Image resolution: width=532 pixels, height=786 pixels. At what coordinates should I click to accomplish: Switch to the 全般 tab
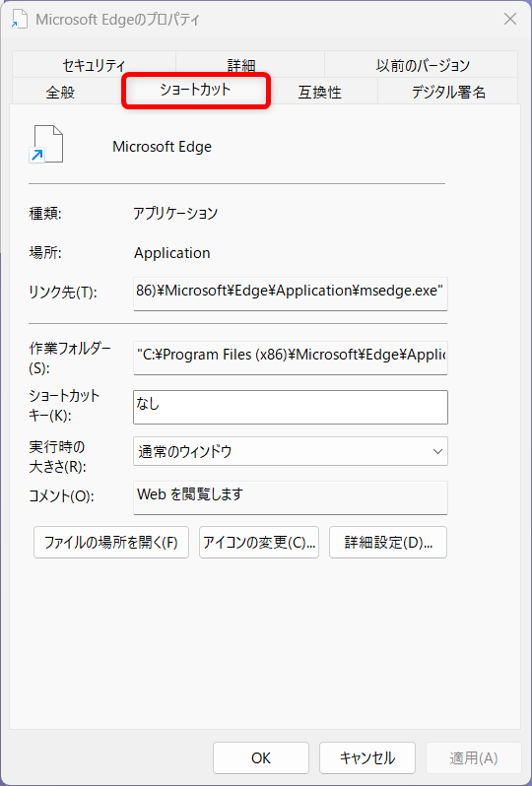60,92
